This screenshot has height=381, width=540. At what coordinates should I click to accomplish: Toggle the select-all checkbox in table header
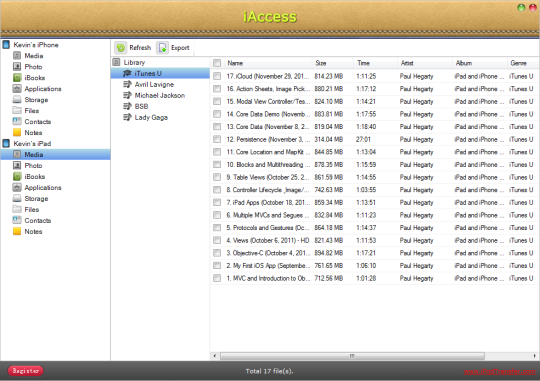click(217, 63)
